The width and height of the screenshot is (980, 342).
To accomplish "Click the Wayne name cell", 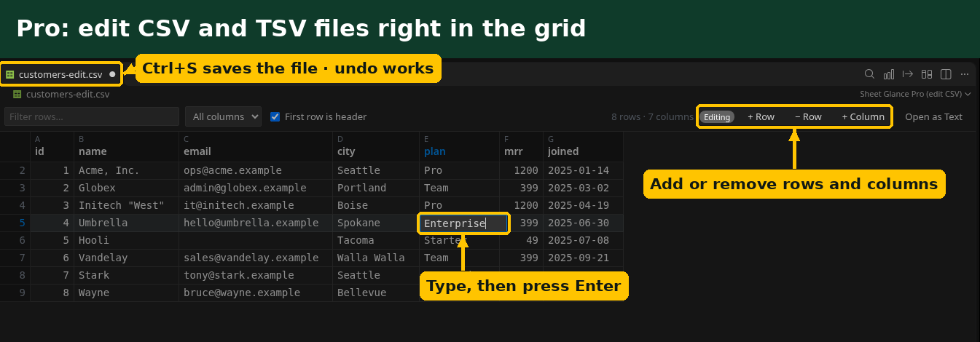I will (x=126, y=293).
